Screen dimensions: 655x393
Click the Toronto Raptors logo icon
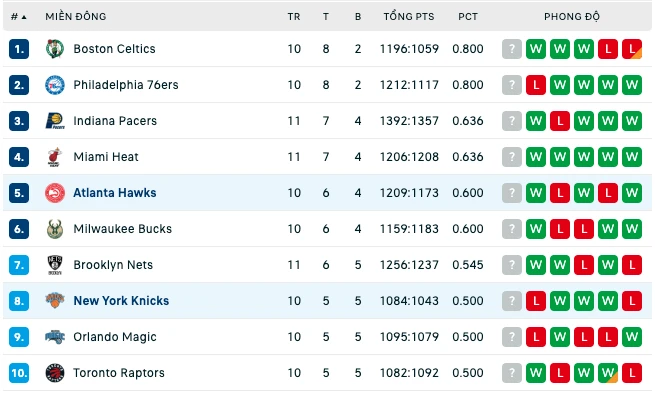pyautogui.click(x=55, y=373)
